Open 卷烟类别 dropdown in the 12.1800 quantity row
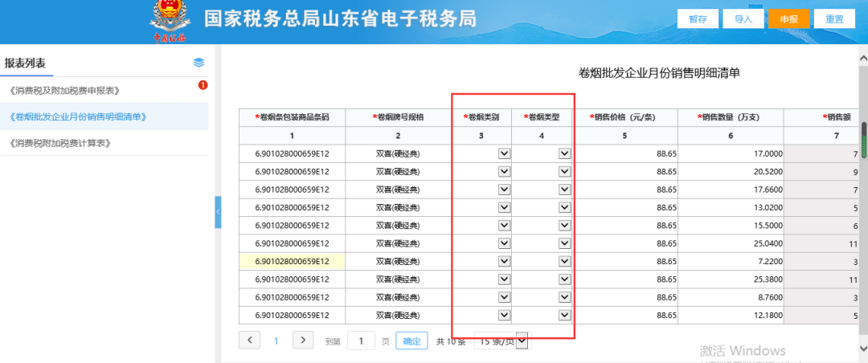 504,315
